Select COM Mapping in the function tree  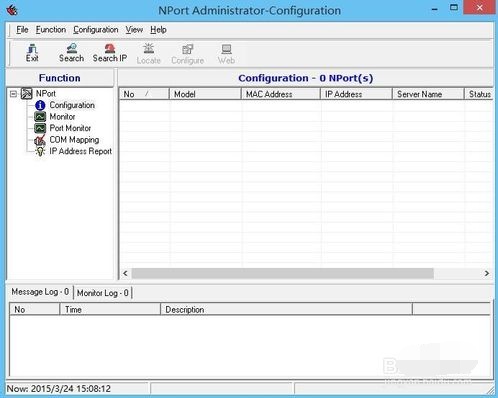pyautogui.click(x=74, y=140)
